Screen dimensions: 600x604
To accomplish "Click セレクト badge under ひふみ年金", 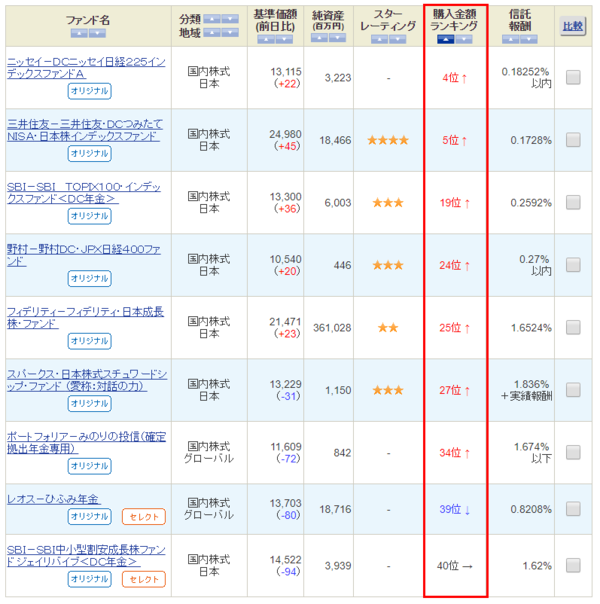I will pyautogui.click(x=144, y=517).
